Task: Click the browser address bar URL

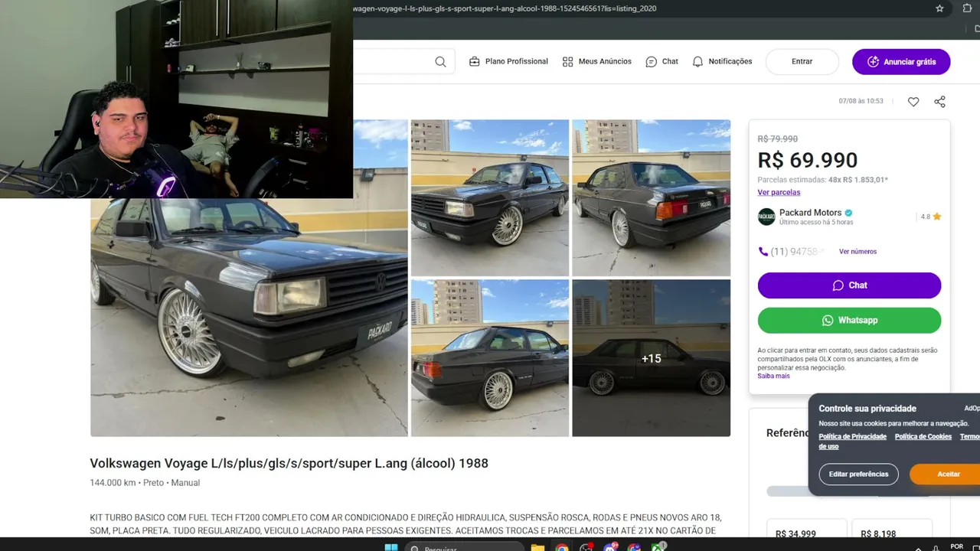Action: click(x=505, y=8)
